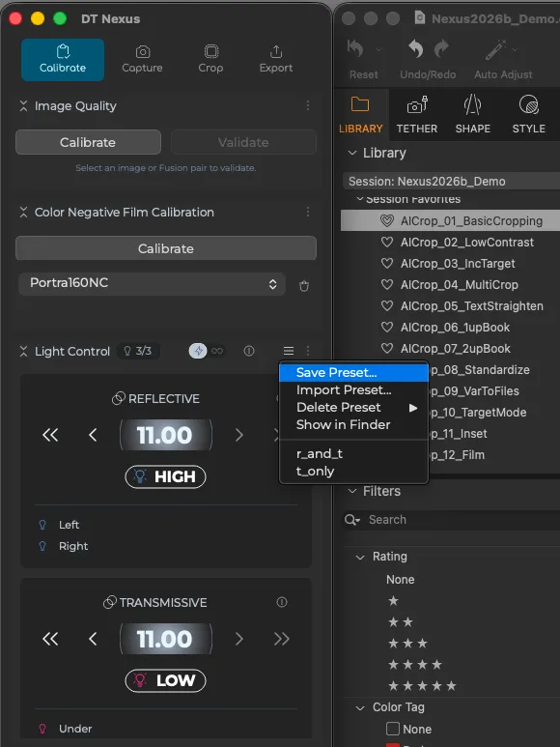
Task: Increase Transmissive power by small step
Action: click(x=238, y=639)
